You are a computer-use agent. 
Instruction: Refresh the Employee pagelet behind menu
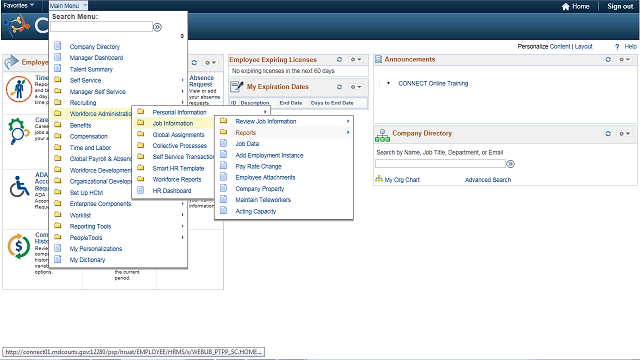click(194, 62)
